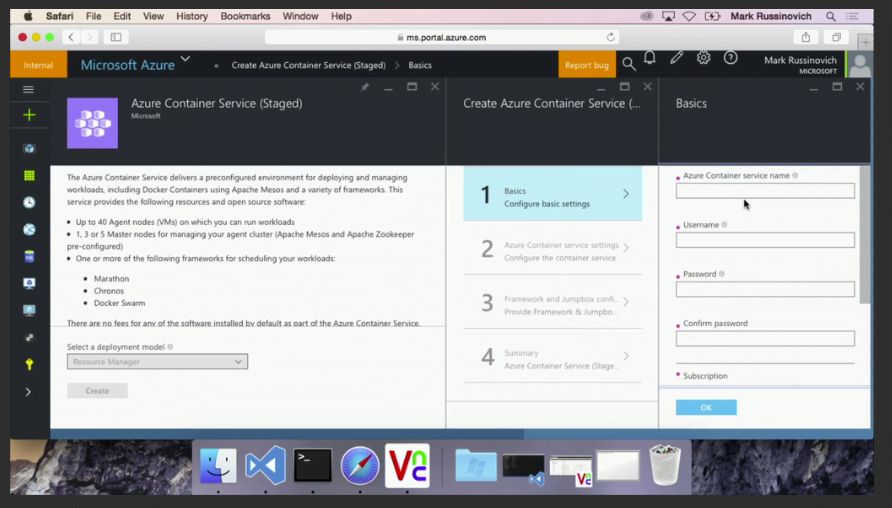The width and height of the screenshot is (892, 508).
Task: Open the Azure portal hamburger menu
Action: click(x=28, y=89)
